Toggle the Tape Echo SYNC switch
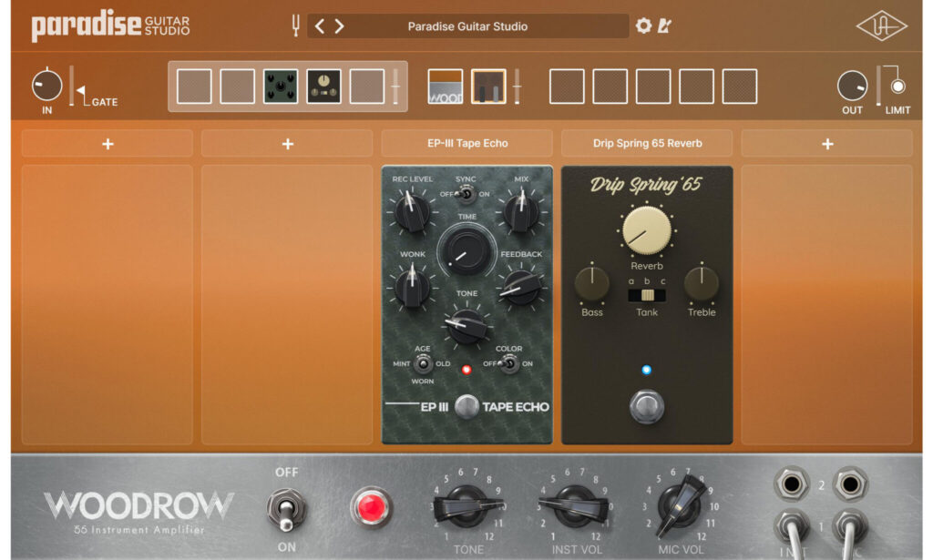The width and height of the screenshot is (933, 560). coord(466,193)
